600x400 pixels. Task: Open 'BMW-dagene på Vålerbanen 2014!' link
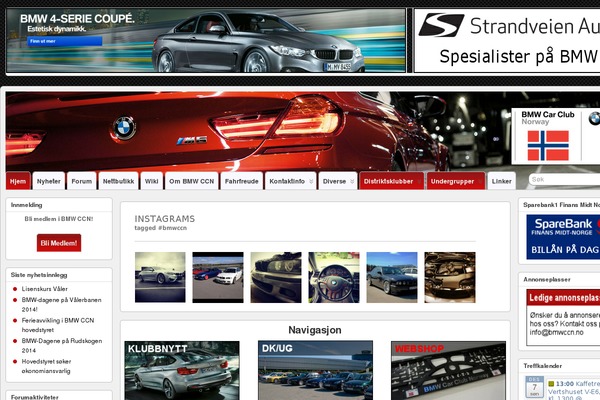click(x=61, y=304)
